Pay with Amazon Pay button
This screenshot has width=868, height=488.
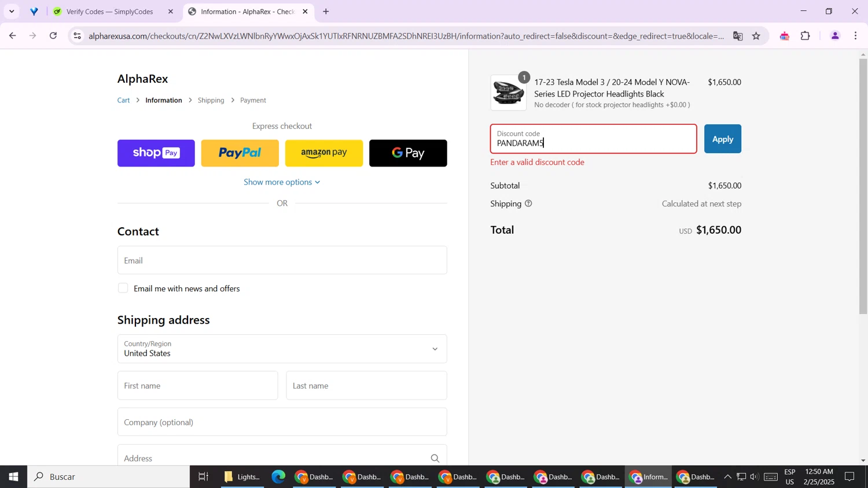(x=324, y=153)
